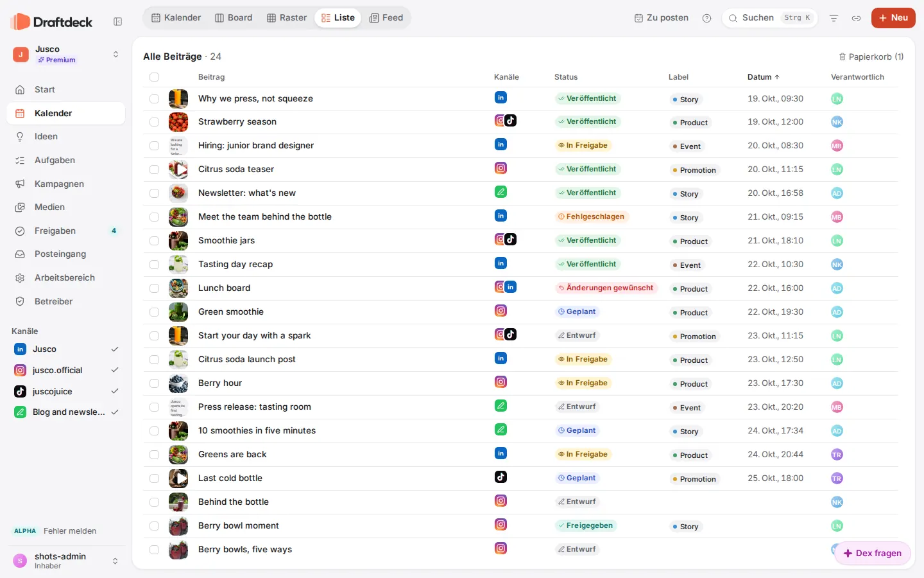Viewport: 924px width, 578px height.
Task: Open Fehlgeschlagen status badge
Action: [x=591, y=216]
